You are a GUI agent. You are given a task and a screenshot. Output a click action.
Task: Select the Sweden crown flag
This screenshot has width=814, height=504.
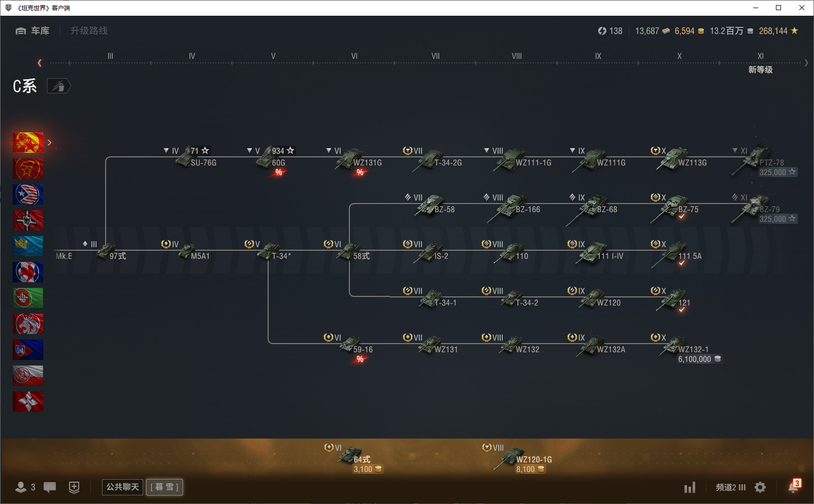28,246
